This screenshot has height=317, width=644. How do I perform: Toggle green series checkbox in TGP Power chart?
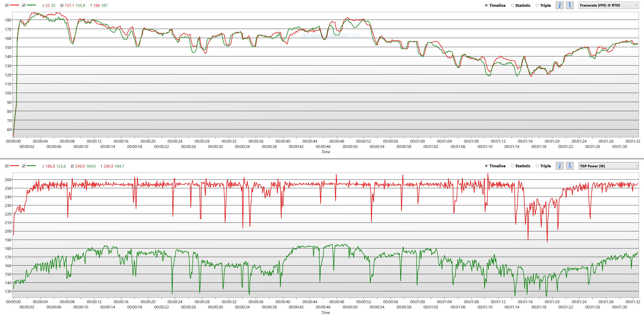pos(24,166)
